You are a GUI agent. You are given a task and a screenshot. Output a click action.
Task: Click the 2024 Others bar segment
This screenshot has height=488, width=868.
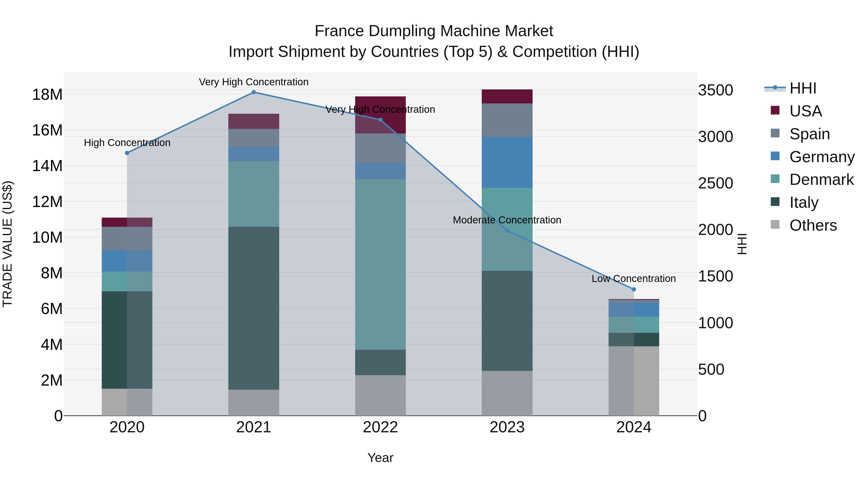pos(634,381)
